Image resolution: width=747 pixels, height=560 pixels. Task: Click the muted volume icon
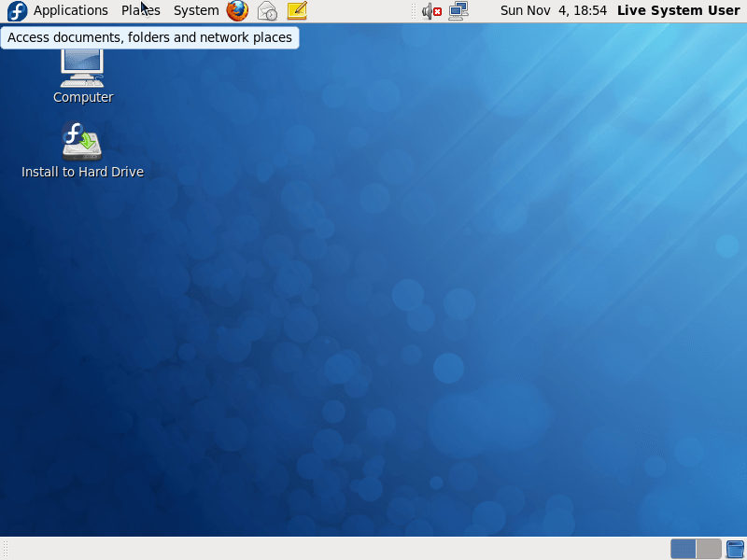click(432, 11)
